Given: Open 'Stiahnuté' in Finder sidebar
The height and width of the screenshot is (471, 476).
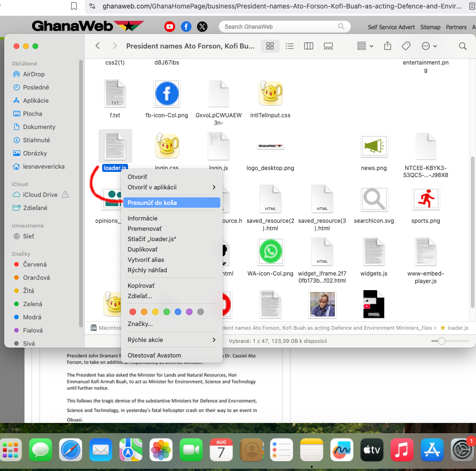Looking at the screenshot, I should pyautogui.click(x=36, y=140).
